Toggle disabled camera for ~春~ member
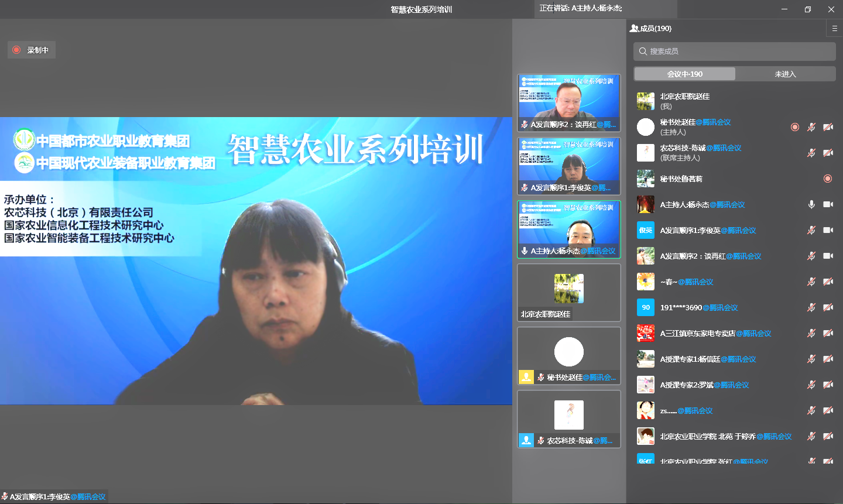The image size is (843, 504). (828, 282)
